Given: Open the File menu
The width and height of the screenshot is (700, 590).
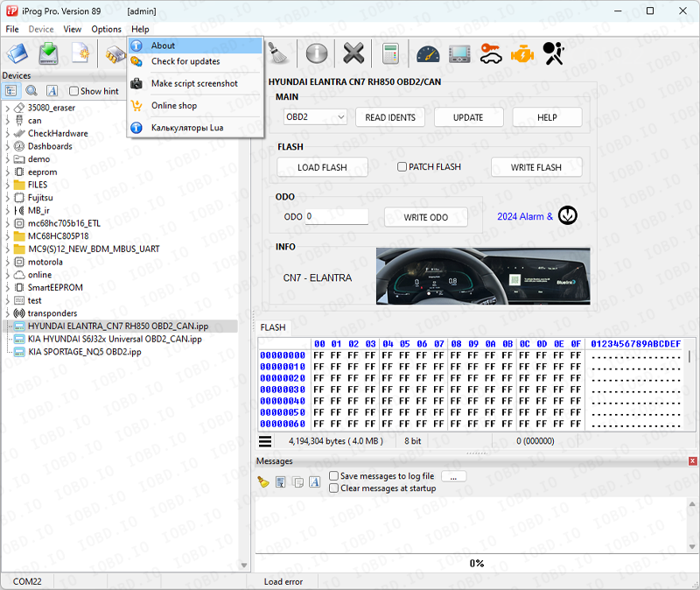Looking at the screenshot, I should [x=12, y=29].
